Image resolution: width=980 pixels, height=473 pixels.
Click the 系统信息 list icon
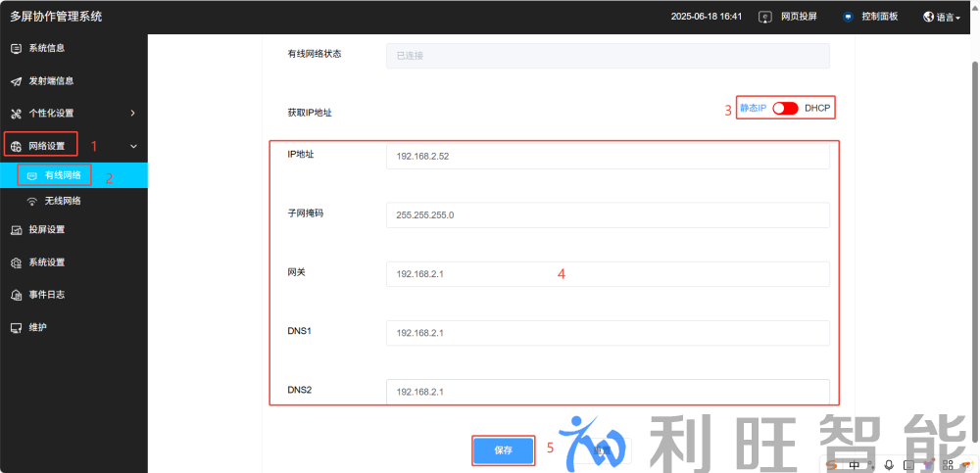17,48
